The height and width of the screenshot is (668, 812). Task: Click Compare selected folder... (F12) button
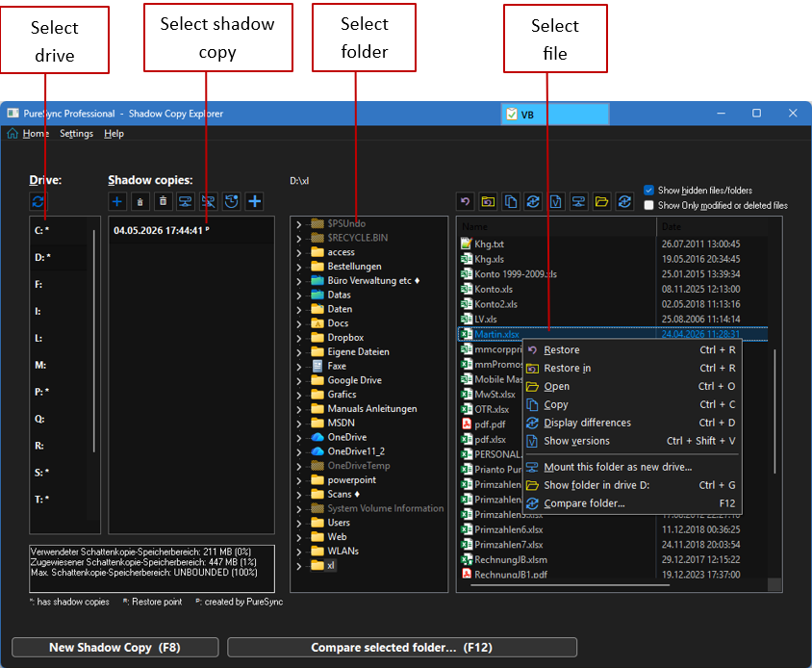(402, 647)
